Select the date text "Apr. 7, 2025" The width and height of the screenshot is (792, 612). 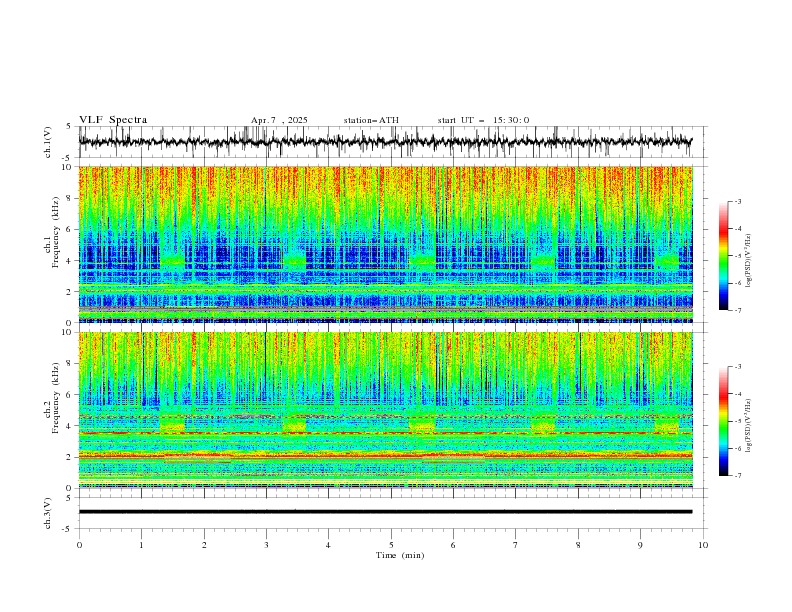[x=279, y=120]
